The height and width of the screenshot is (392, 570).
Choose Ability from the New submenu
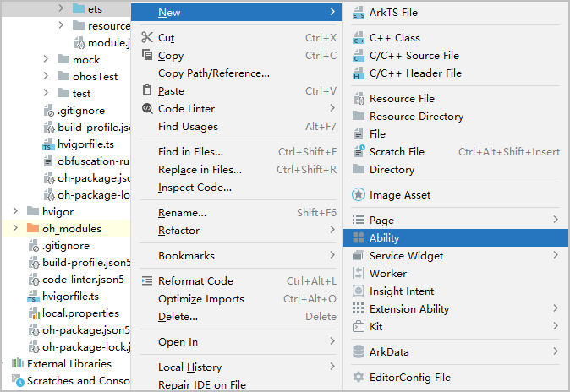pos(384,238)
